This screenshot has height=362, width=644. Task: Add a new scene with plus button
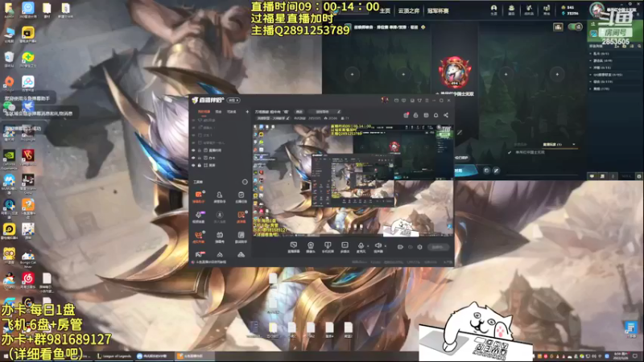click(x=247, y=112)
